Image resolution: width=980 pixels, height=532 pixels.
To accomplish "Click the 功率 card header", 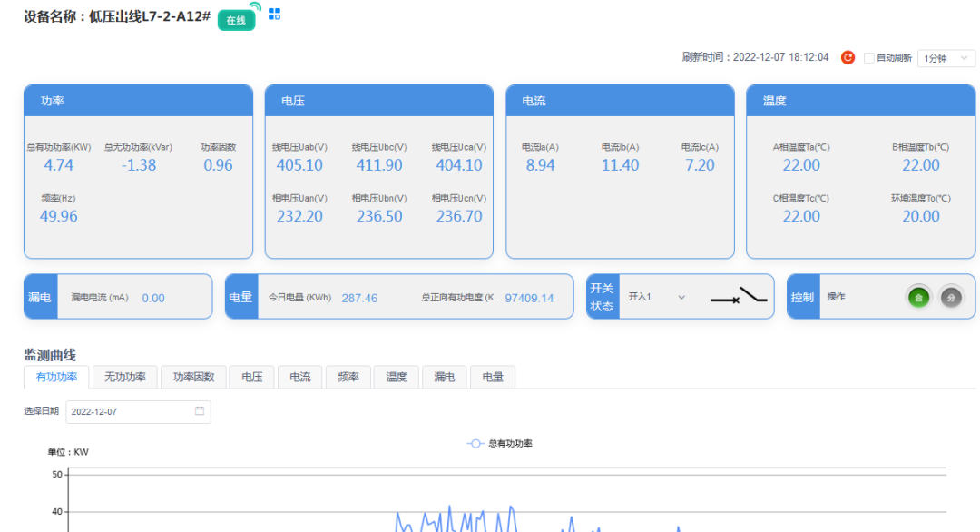I will pyautogui.click(x=138, y=101).
